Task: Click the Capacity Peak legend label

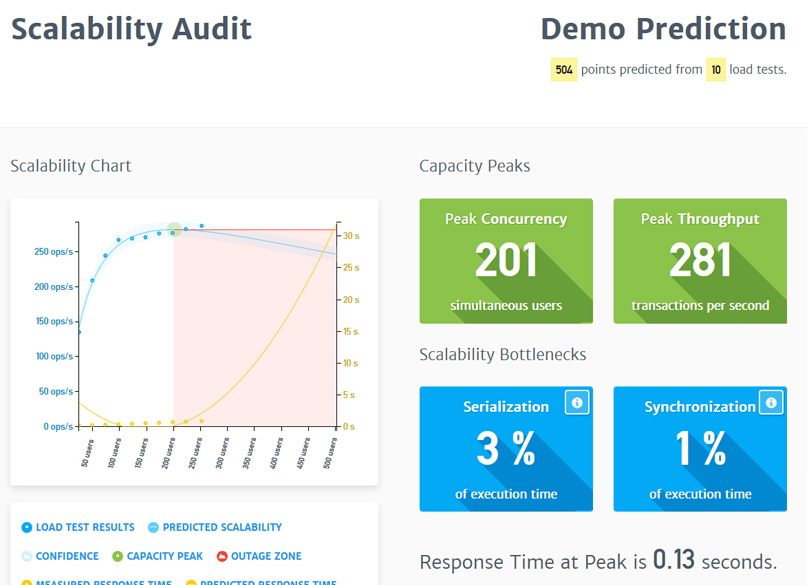Action: click(165, 556)
